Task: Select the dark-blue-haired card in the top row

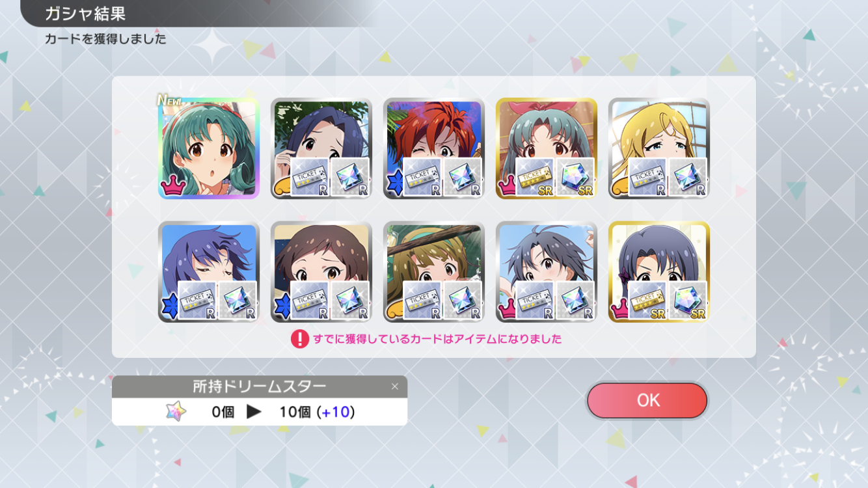Action: (321, 148)
